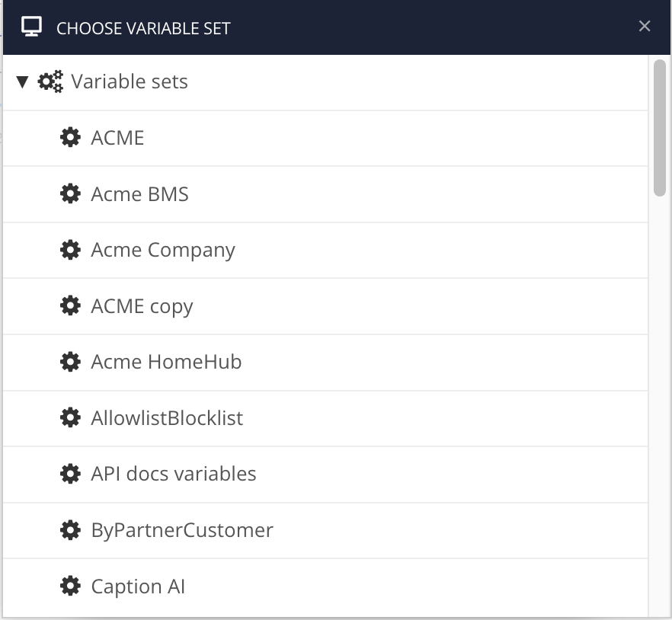Click the monitor icon in the dialog header

click(30, 26)
